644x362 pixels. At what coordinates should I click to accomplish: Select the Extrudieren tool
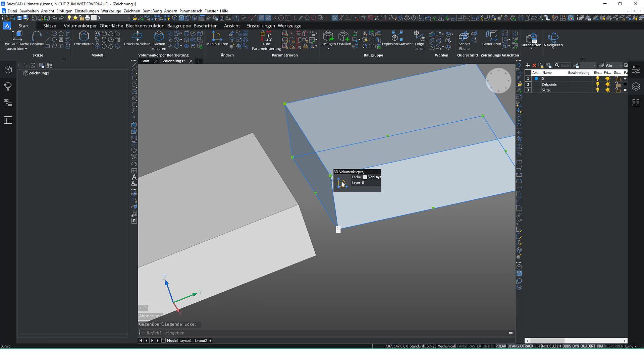84,39
